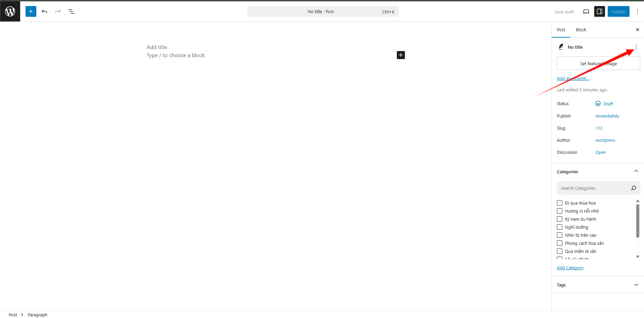Collapse the Categories panel
644x318 pixels.
coord(636,171)
